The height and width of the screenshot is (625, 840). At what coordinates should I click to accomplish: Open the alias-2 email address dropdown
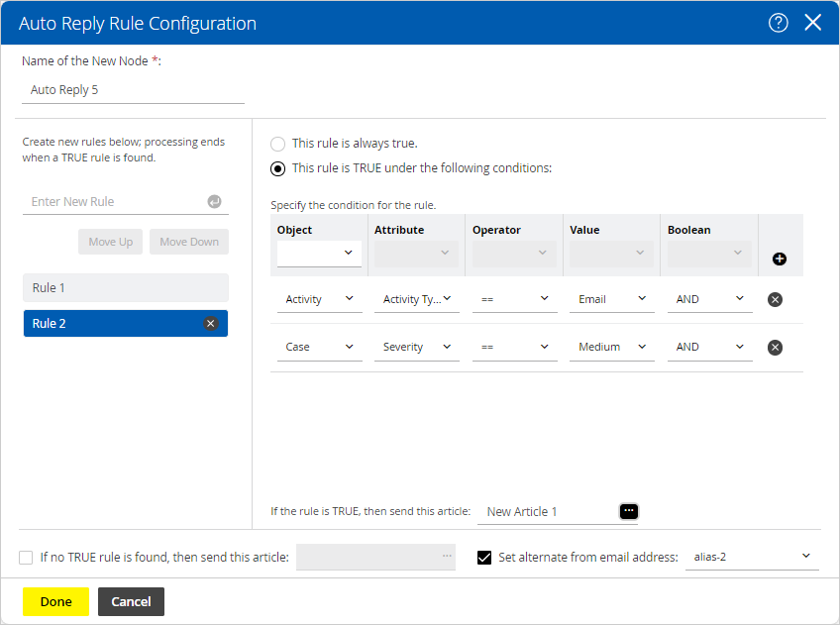[x=752, y=557]
